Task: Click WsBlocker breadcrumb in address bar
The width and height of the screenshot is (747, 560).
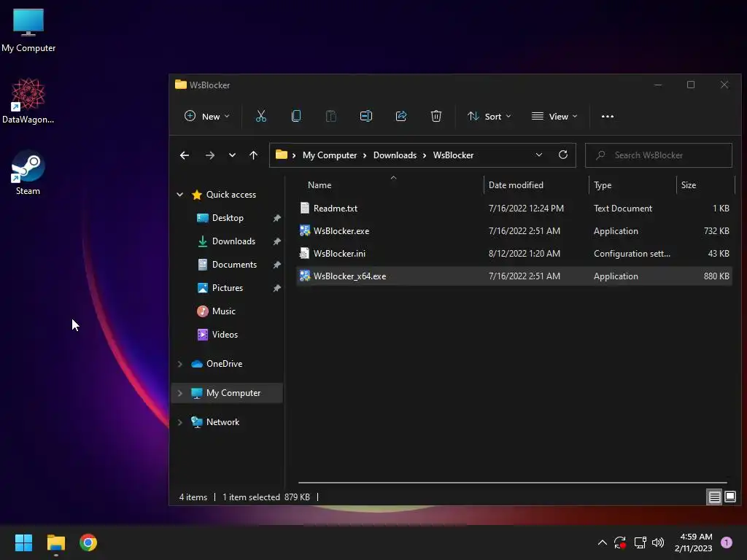Action: click(453, 155)
